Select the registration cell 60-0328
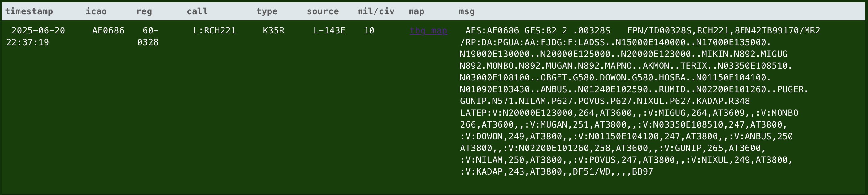The height and width of the screenshot is (195, 868). click(148, 37)
